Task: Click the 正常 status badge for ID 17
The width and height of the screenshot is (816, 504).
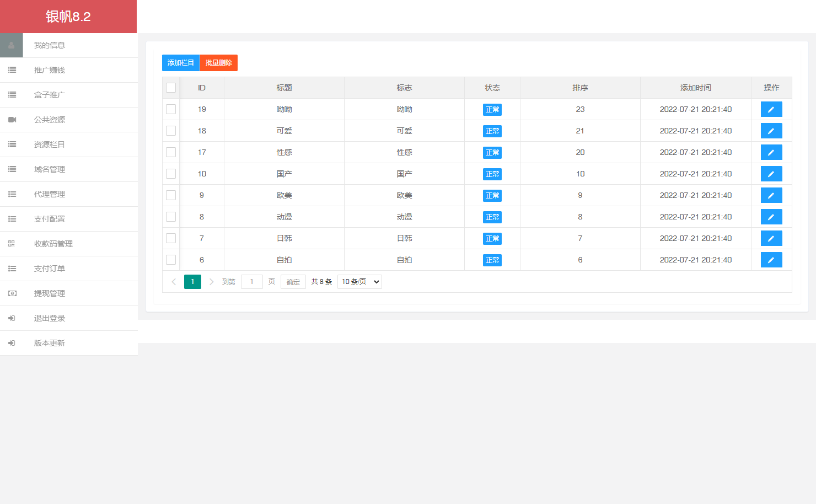Action: pyautogui.click(x=492, y=153)
